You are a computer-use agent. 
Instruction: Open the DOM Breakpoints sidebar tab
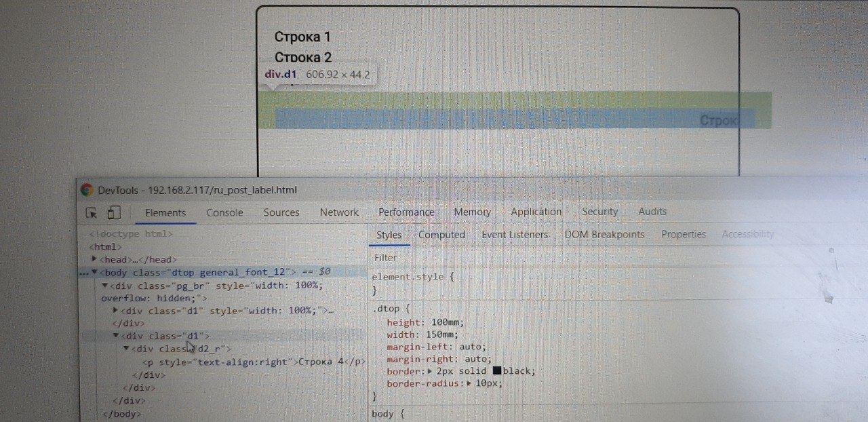click(604, 234)
